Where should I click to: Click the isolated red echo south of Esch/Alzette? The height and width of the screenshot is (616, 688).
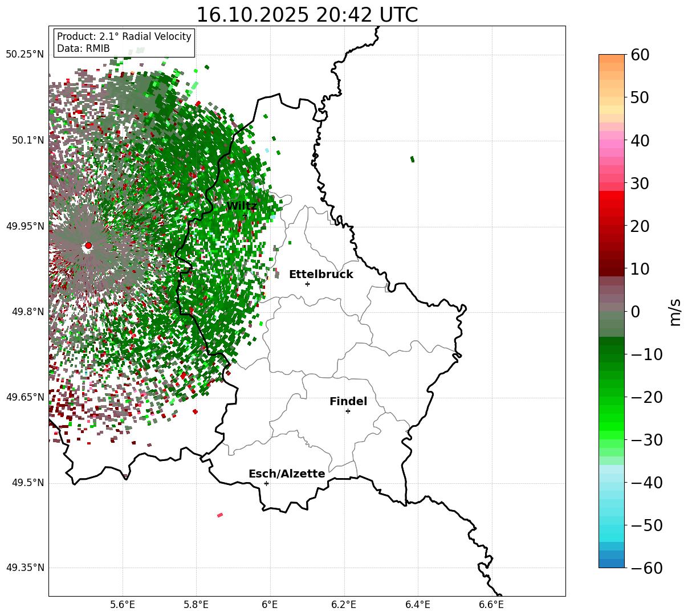click(220, 515)
